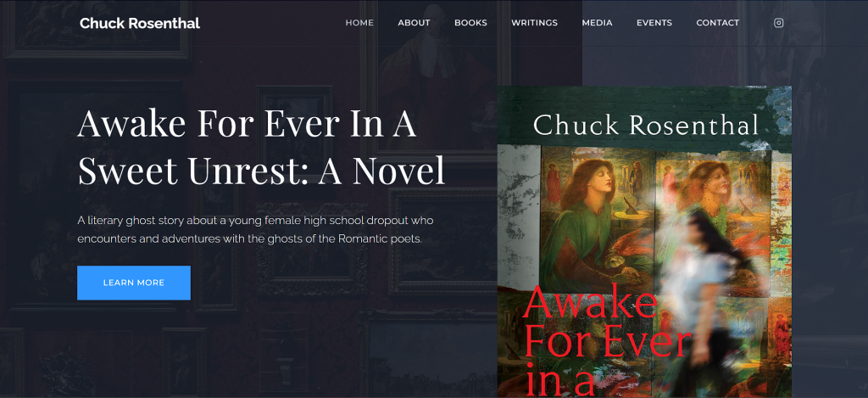Open the MEDIA menu item
This screenshot has width=868, height=398.
(597, 23)
